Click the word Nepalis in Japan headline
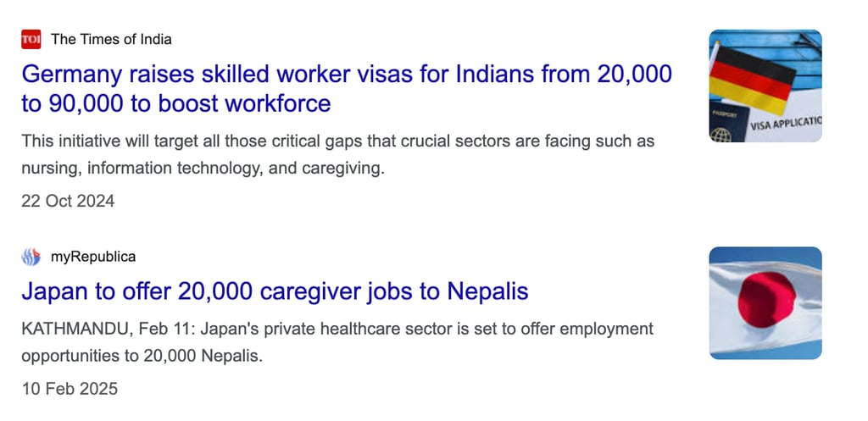Viewport: 868px width, 421px height. coord(487,291)
